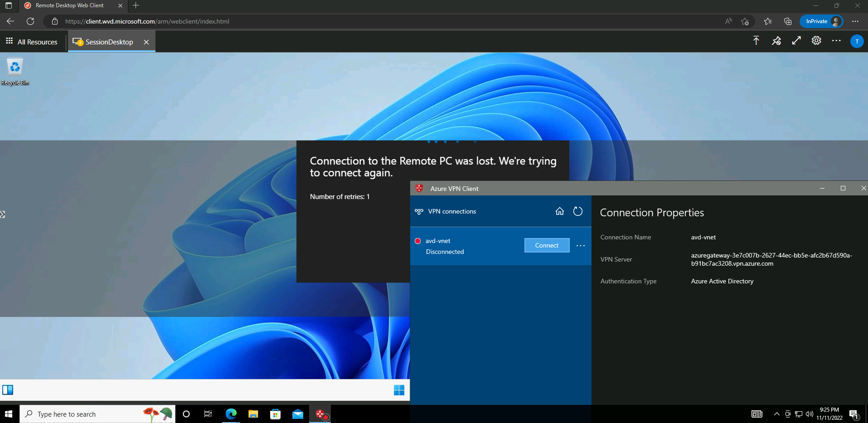Open browser Collections

[788, 21]
